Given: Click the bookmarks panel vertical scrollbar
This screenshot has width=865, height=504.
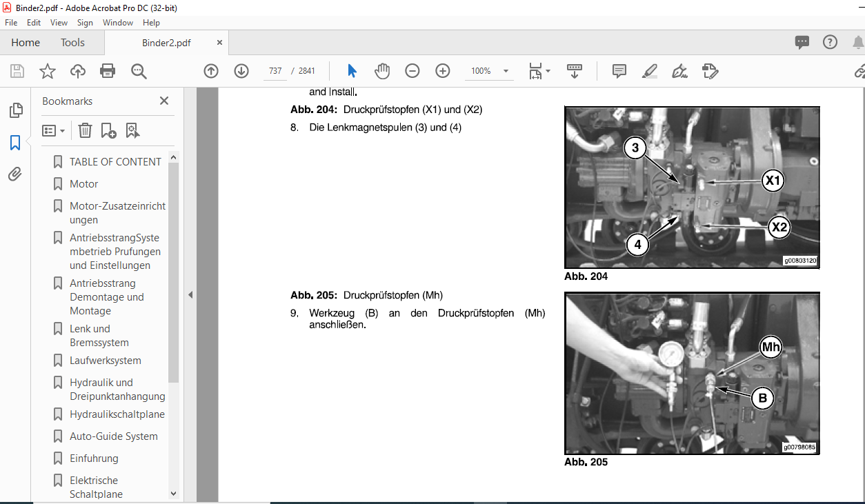Looking at the screenshot, I should (x=173, y=272).
